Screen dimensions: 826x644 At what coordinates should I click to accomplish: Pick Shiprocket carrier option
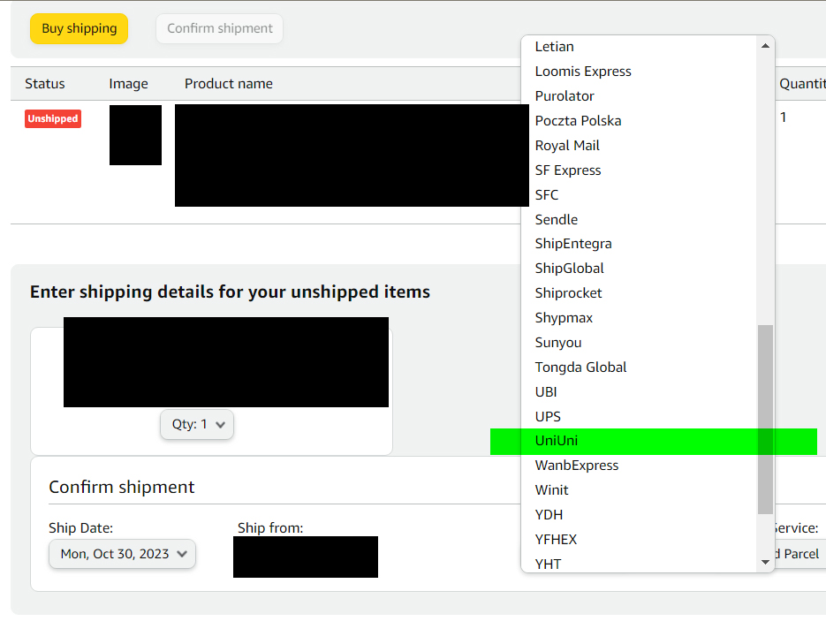click(639, 293)
